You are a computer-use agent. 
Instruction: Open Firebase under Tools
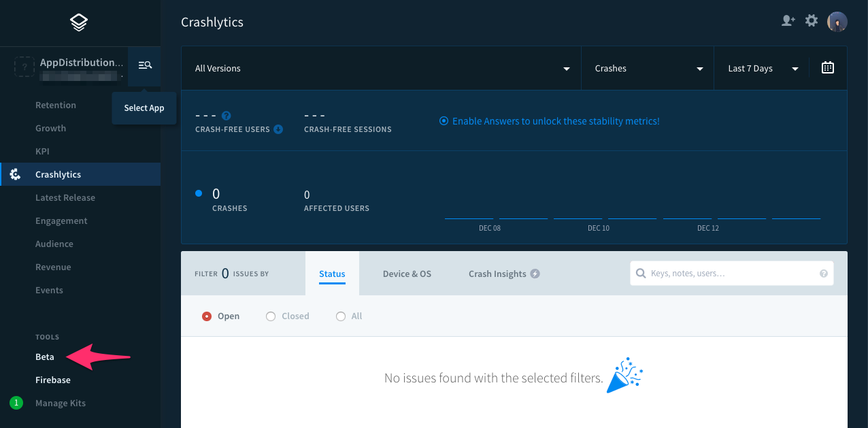tap(53, 380)
